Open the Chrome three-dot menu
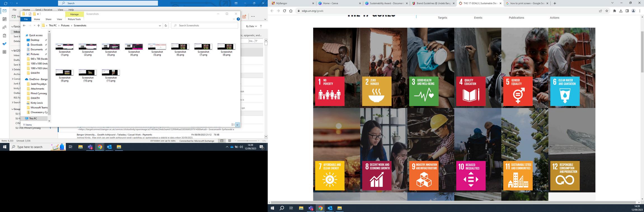The height and width of the screenshot is (212, 644). 639,11
